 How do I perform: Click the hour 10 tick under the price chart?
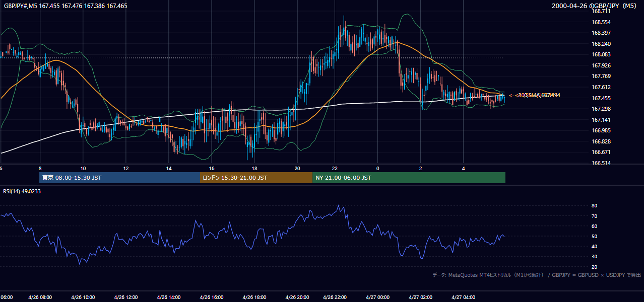click(x=83, y=169)
